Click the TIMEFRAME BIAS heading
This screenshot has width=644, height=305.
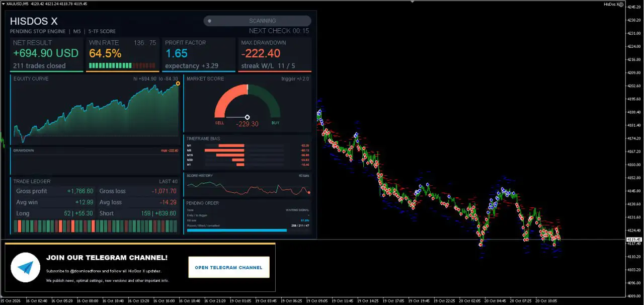click(x=203, y=138)
